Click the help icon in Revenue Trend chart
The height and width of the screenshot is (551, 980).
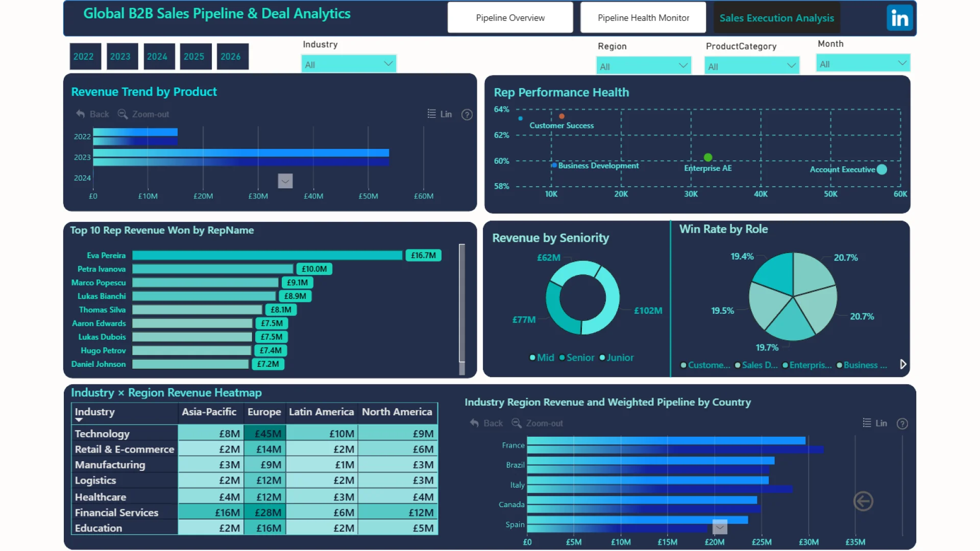(x=467, y=115)
